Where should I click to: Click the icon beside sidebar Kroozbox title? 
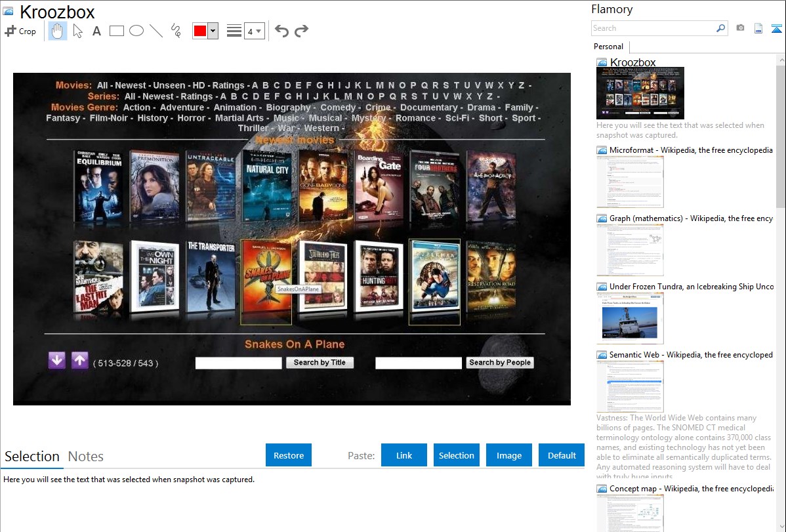(x=602, y=62)
